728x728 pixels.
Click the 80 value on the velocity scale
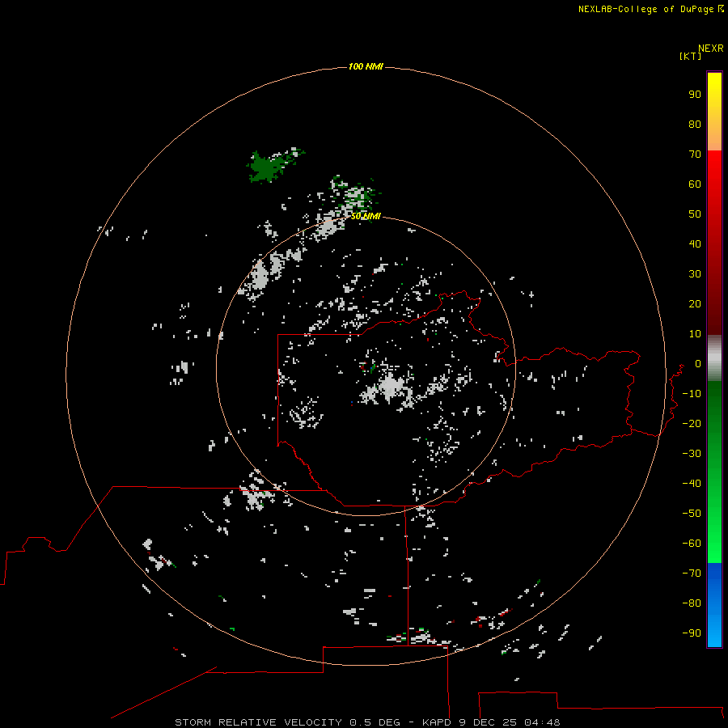695,124
